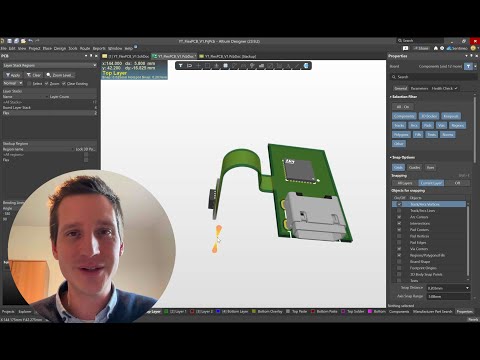Image resolution: width=480 pixels, height=360 pixels.
Task: Toggle the Keepouts selection filter button
Action: 451,116
